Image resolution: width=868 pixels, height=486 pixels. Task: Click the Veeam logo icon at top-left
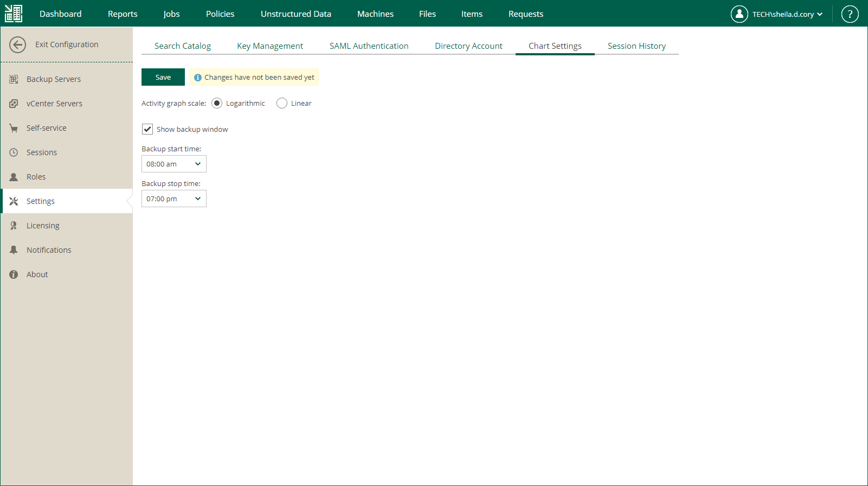[14, 14]
